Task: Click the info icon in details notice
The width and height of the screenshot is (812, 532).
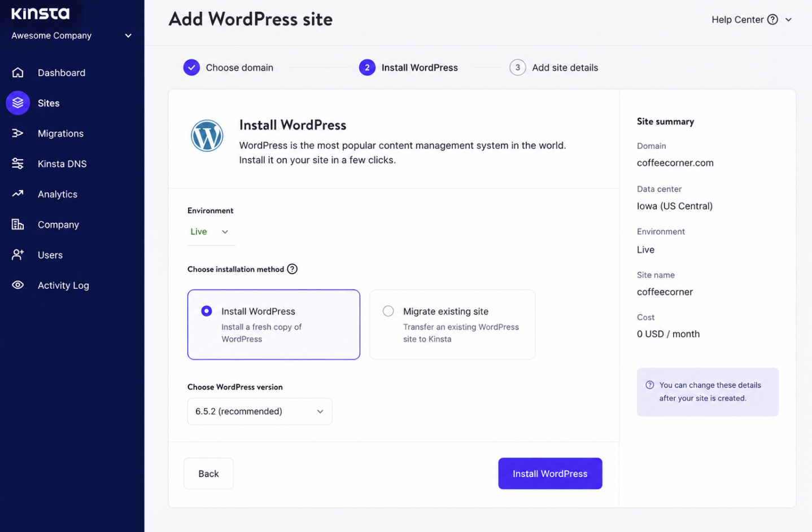Action: pyautogui.click(x=650, y=385)
